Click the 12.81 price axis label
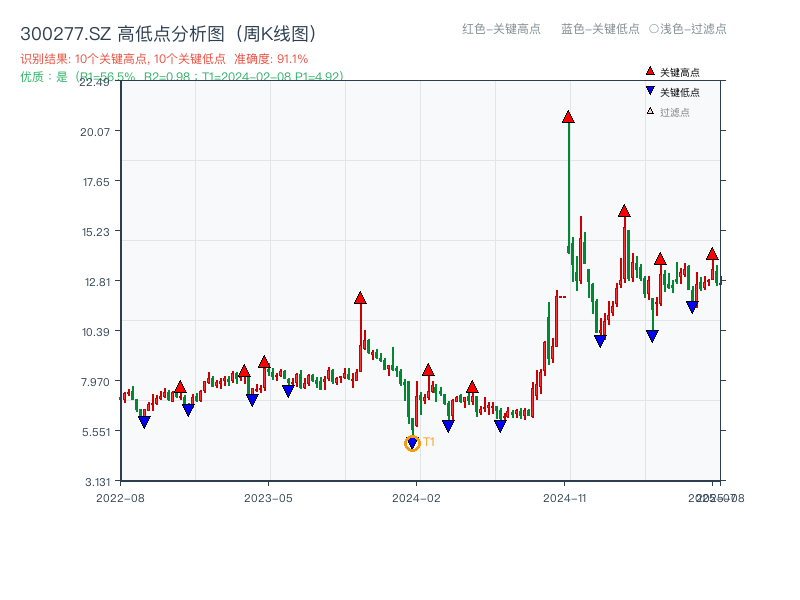Image resolution: width=800 pixels, height=600 pixels. coord(97,281)
